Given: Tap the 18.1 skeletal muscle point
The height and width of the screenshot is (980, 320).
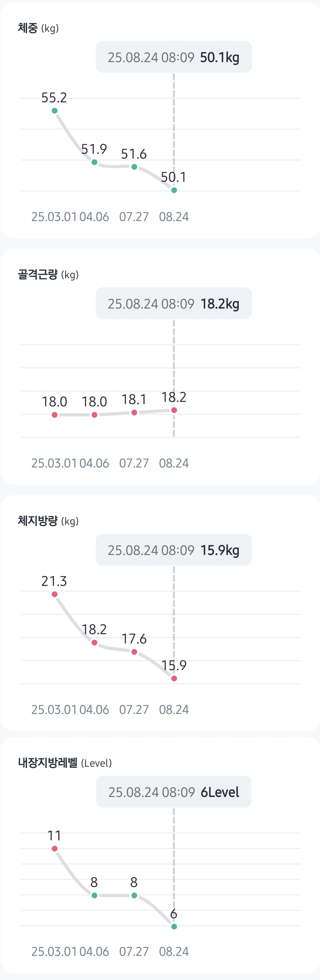Looking at the screenshot, I should pos(134,412).
